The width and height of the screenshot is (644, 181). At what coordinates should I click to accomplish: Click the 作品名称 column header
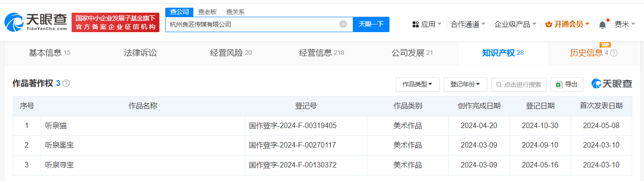[143, 106]
